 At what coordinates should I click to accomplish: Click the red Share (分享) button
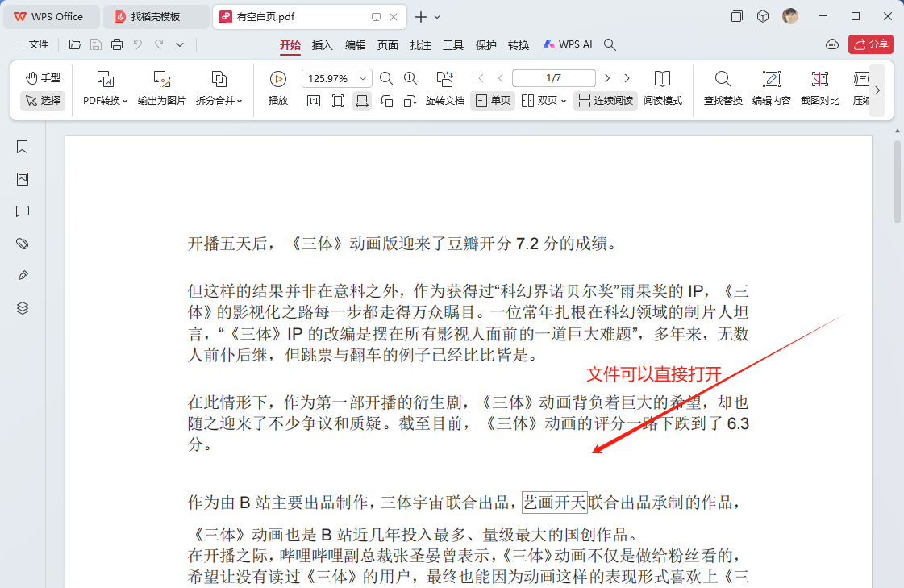871,44
